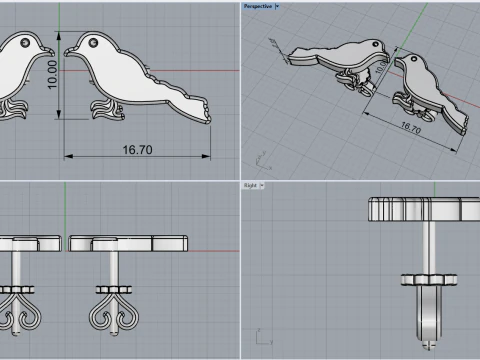This screenshot has width=480, height=360.
Task: Open the Right viewport dropdown arrow
Action: [x=262, y=185]
